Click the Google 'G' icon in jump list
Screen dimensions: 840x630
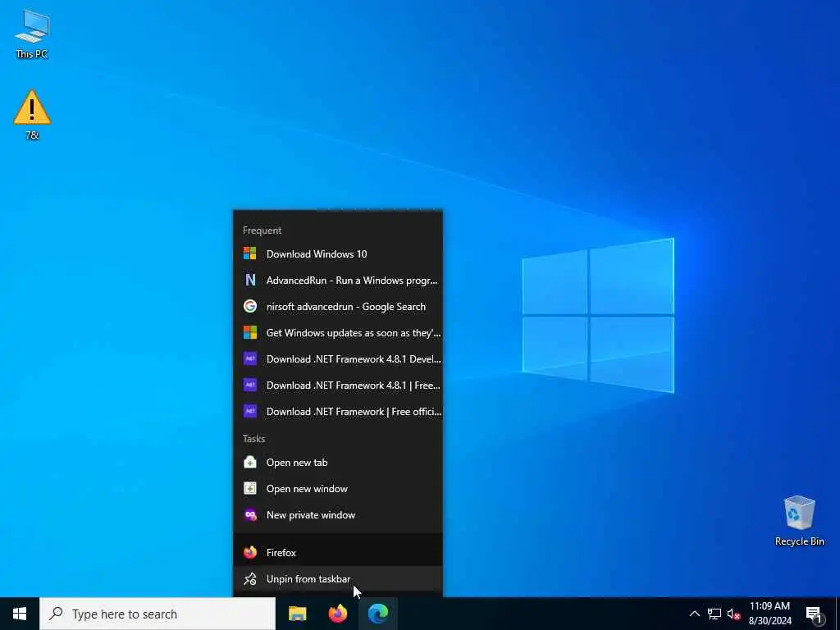click(249, 306)
